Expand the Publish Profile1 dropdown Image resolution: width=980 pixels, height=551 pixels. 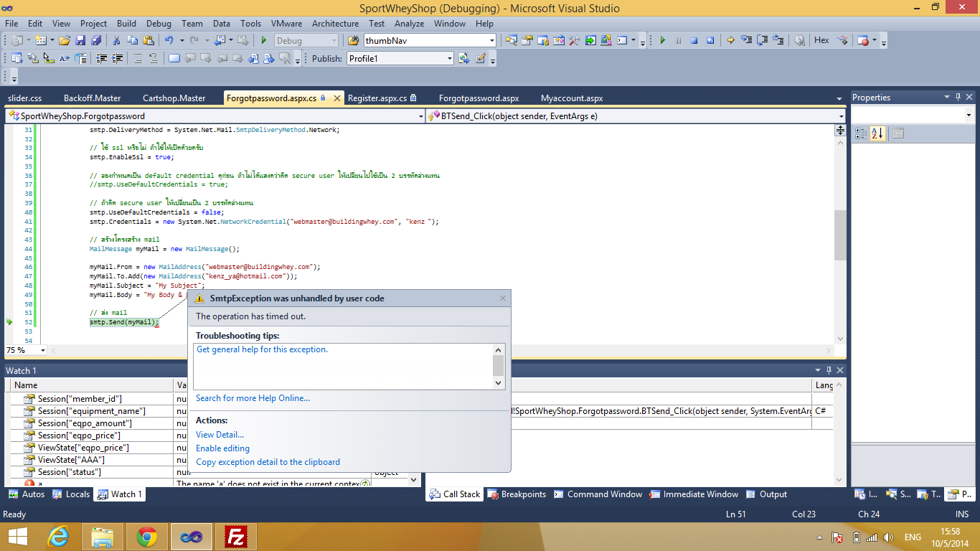[x=450, y=58]
